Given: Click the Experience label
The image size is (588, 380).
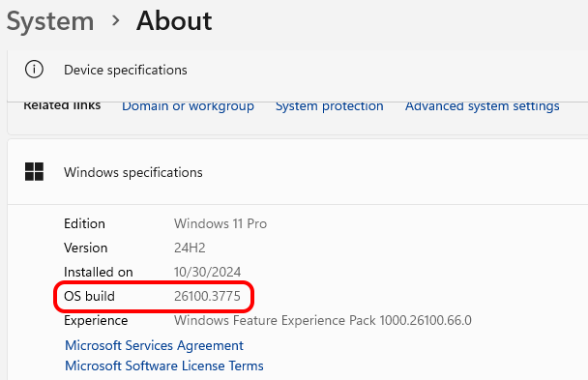Looking at the screenshot, I should [96, 321].
